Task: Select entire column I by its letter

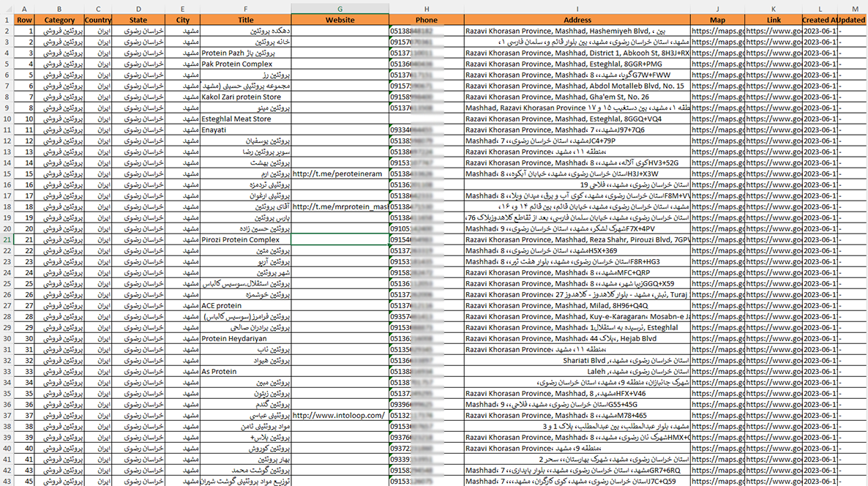Action: (x=577, y=9)
